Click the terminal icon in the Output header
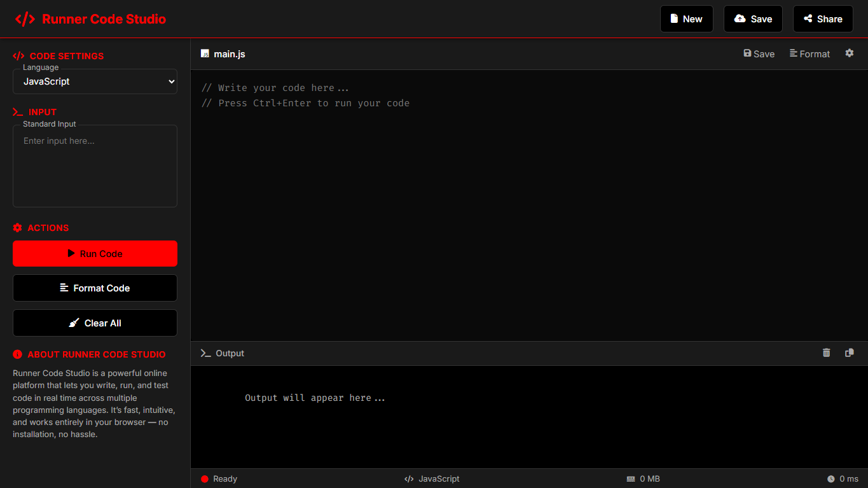 tap(204, 352)
